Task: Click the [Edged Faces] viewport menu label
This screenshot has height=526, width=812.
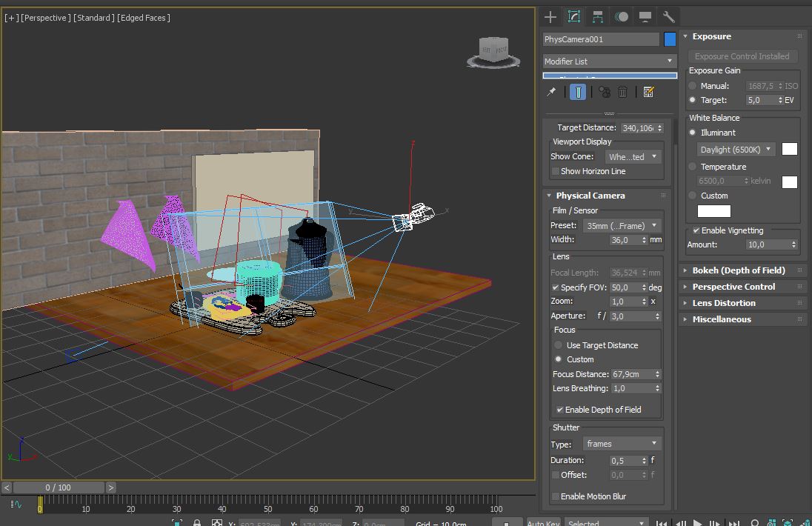Action: pyautogui.click(x=144, y=18)
